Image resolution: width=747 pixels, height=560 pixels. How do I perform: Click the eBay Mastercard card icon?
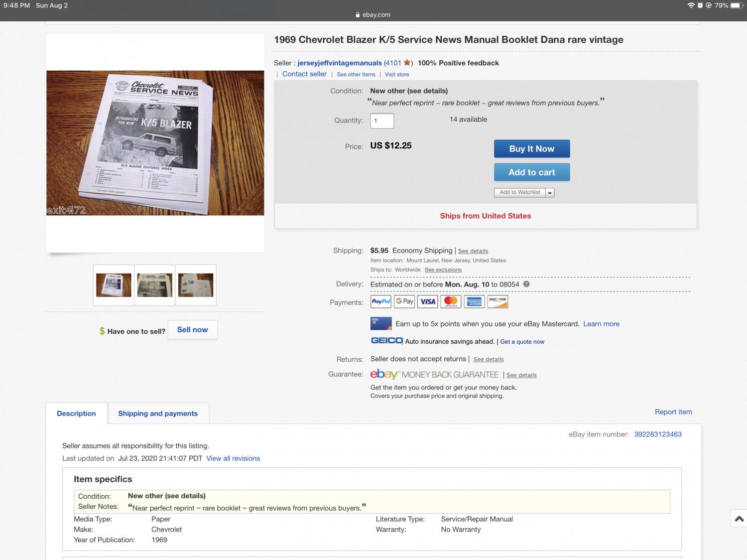click(381, 323)
